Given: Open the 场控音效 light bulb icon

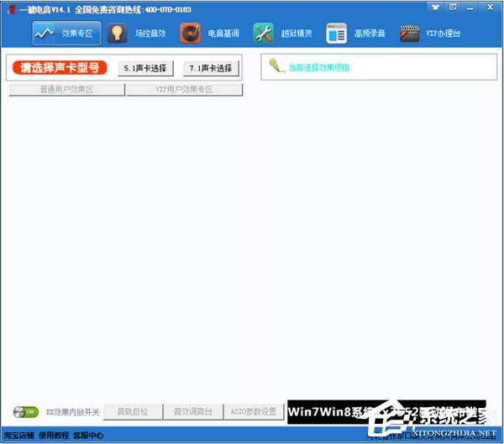Looking at the screenshot, I should [117, 33].
